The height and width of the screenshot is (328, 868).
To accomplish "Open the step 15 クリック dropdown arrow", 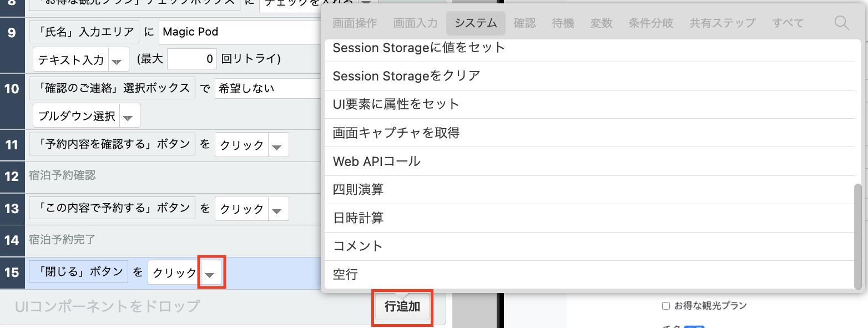I will click(210, 273).
